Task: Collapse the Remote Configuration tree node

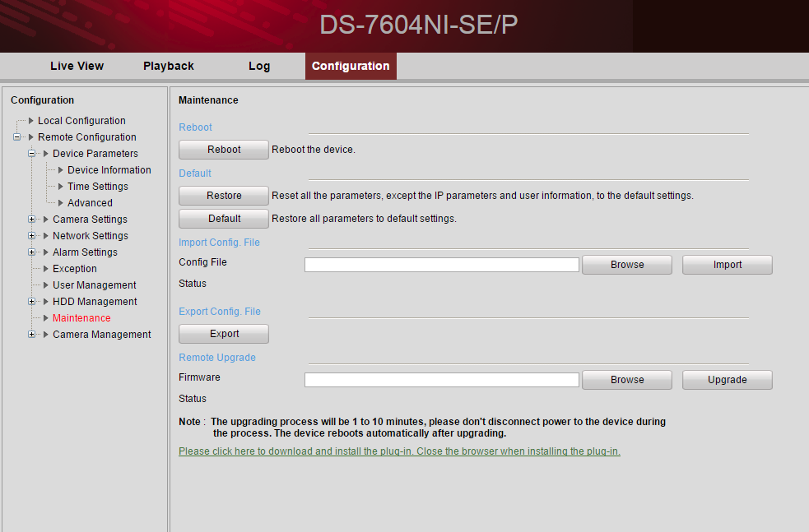Action: click(17, 137)
